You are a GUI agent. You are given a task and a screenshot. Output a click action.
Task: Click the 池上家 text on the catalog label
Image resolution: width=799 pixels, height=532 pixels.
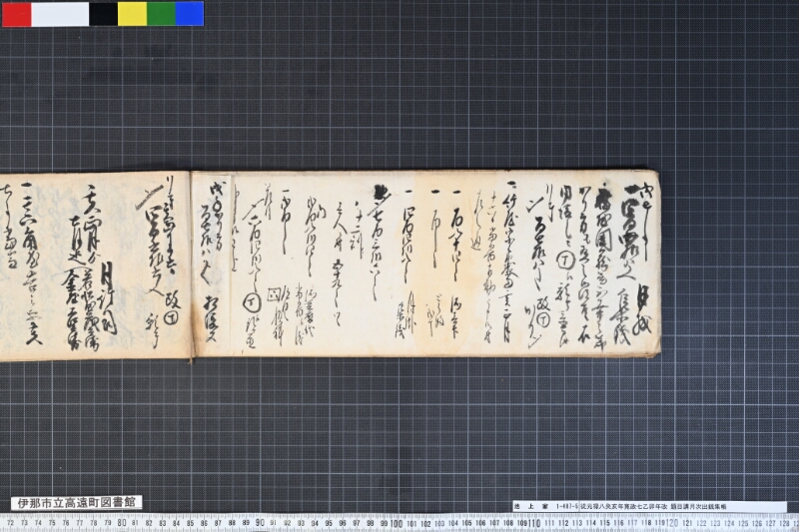[531, 506]
